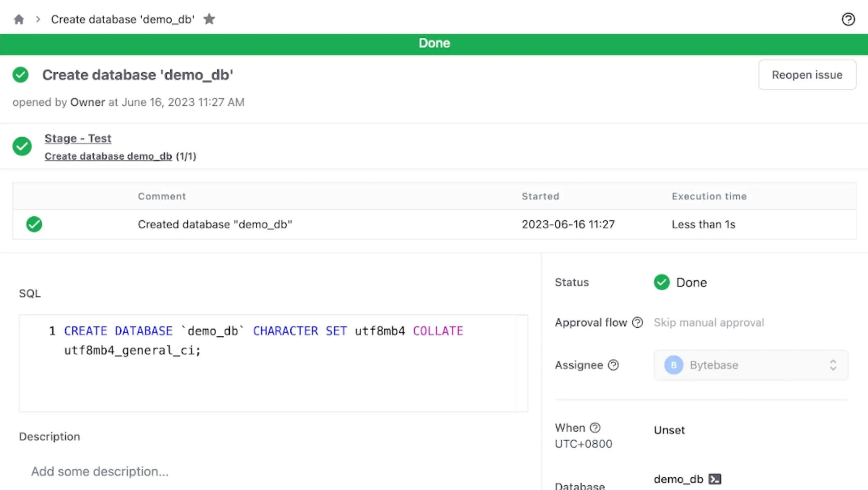Open the Stage - Test link
The width and height of the screenshot is (868, 490).
click(78, 138)
